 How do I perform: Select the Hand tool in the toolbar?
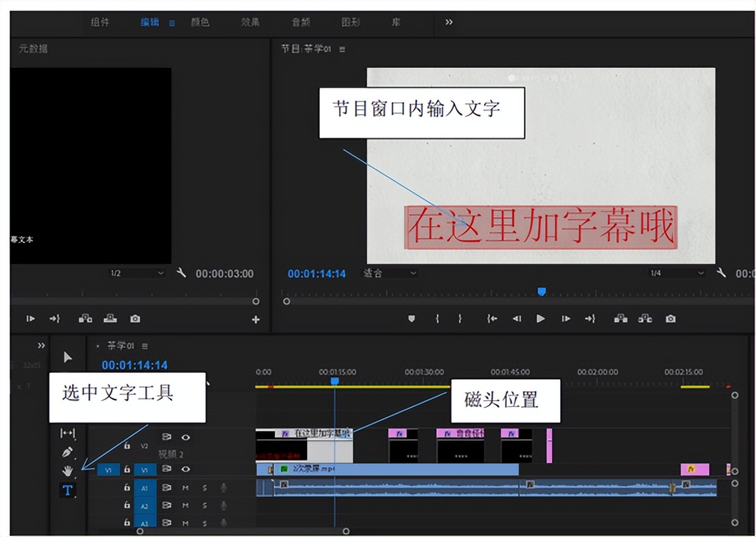(x=68, y=470)
